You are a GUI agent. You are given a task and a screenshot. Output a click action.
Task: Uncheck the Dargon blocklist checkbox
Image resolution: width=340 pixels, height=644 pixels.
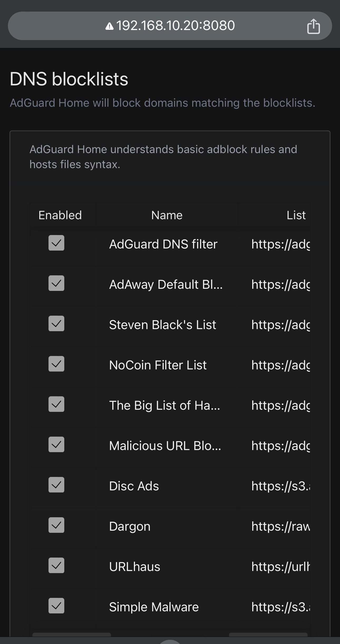pos(56,525)
